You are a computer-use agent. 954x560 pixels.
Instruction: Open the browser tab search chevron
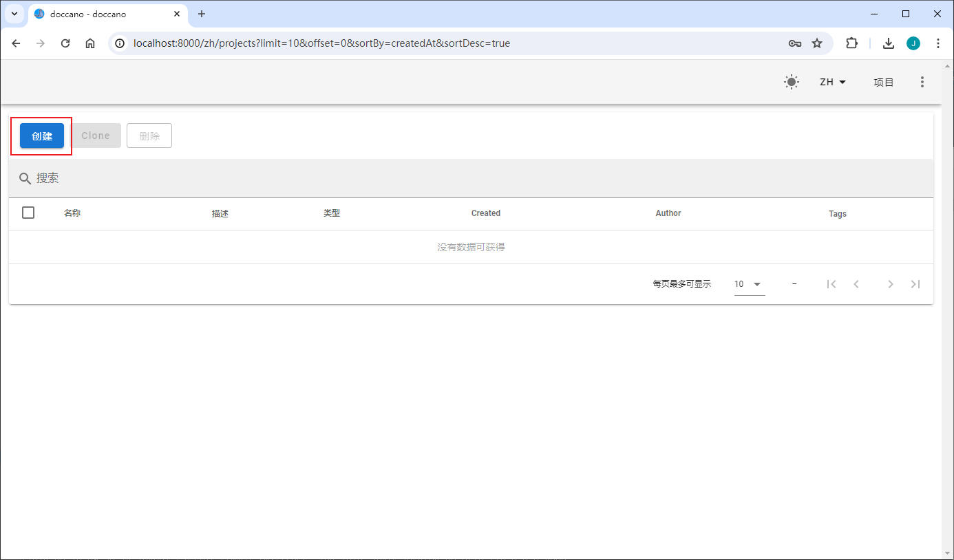(x=14, y=14)
